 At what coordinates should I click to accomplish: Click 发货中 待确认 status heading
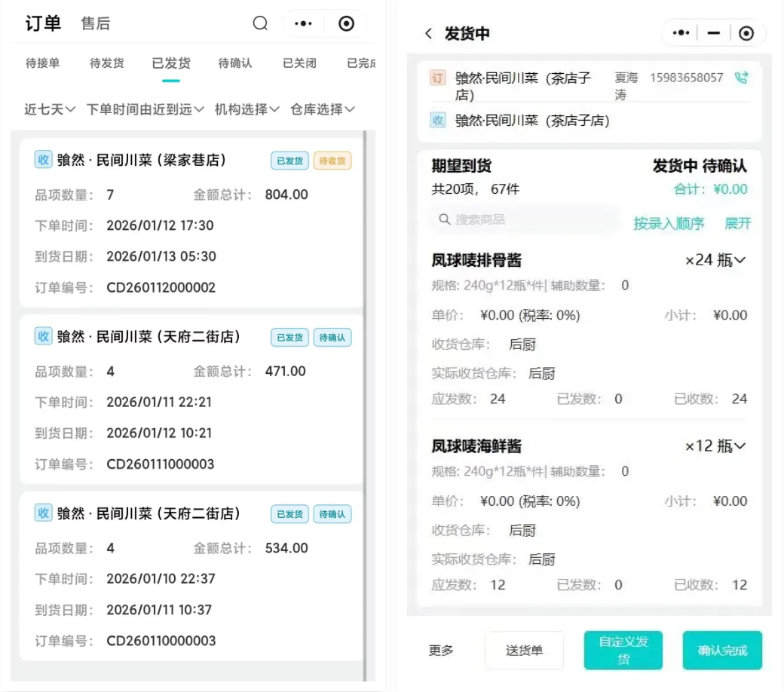pyautogui.click(x=700, y=166)
